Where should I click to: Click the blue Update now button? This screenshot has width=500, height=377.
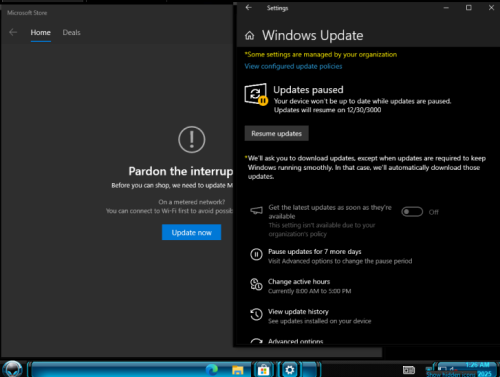pos(191,232)
